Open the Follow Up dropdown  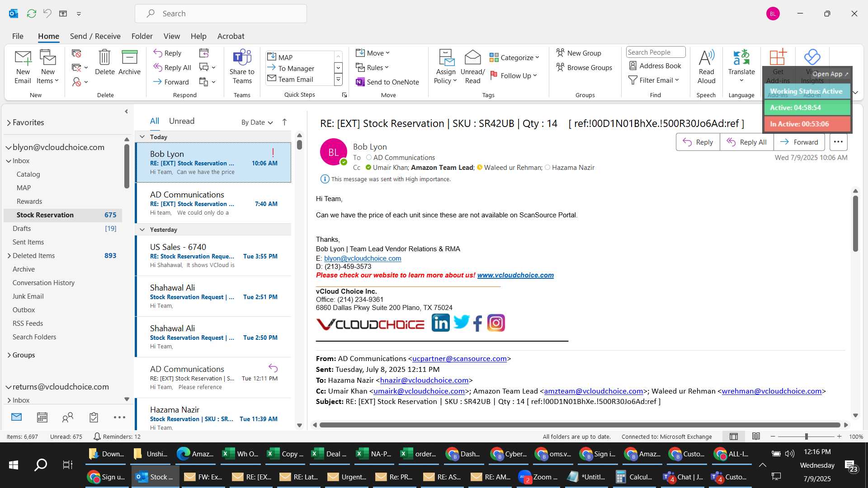pyautogui.click(x=513, y=75)
